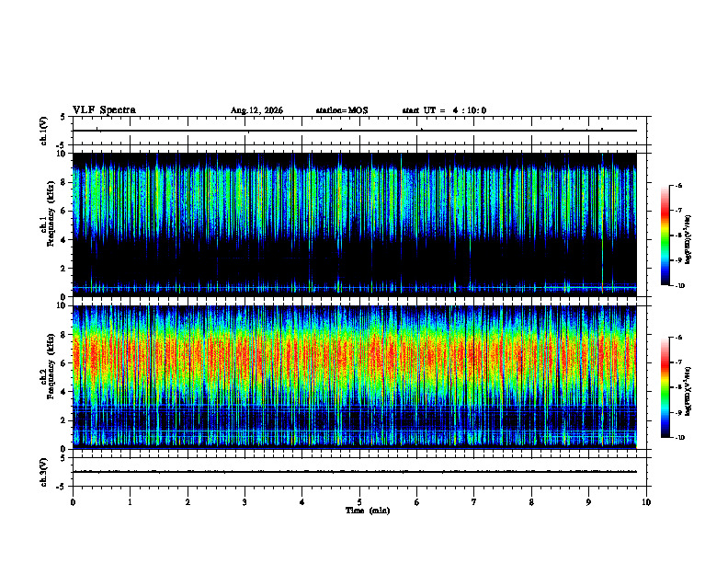Screen dimensions: 728x563
Task: Click the "ch.1(V)" axis label at top
Action: tap(44, 131)
